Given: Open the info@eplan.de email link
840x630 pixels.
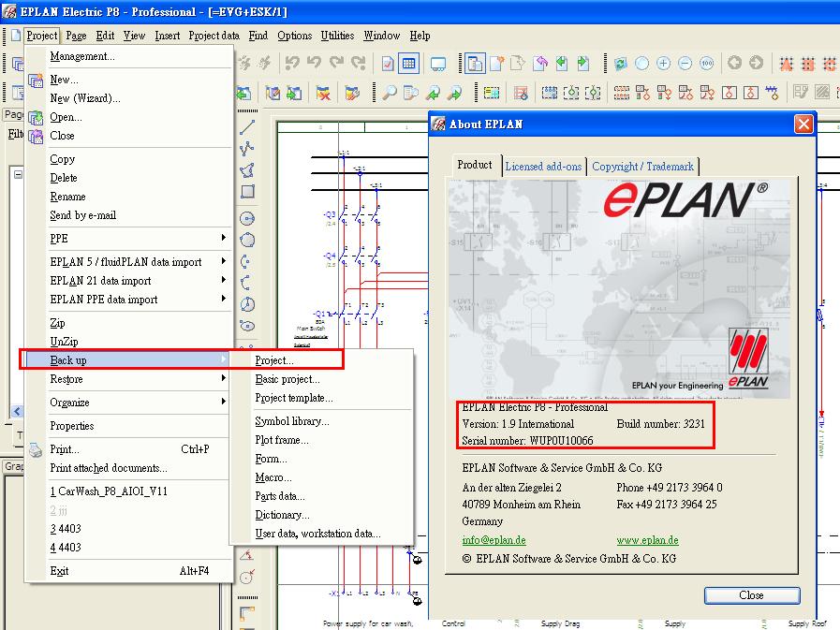Looking at the screenshot, I should tap(494, 540).
